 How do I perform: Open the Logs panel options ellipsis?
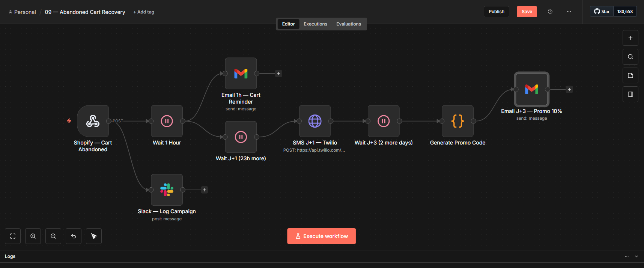(x=627, y=256)
